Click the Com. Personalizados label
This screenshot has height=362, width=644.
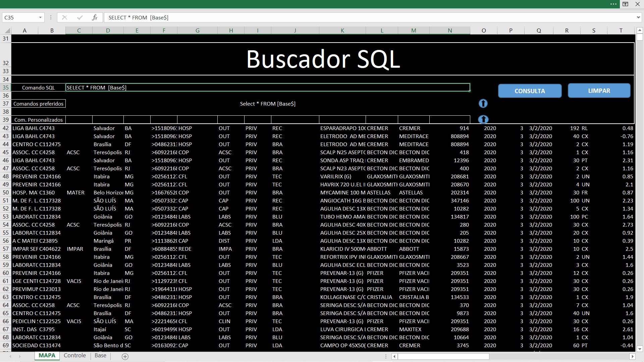coord(38,120)
